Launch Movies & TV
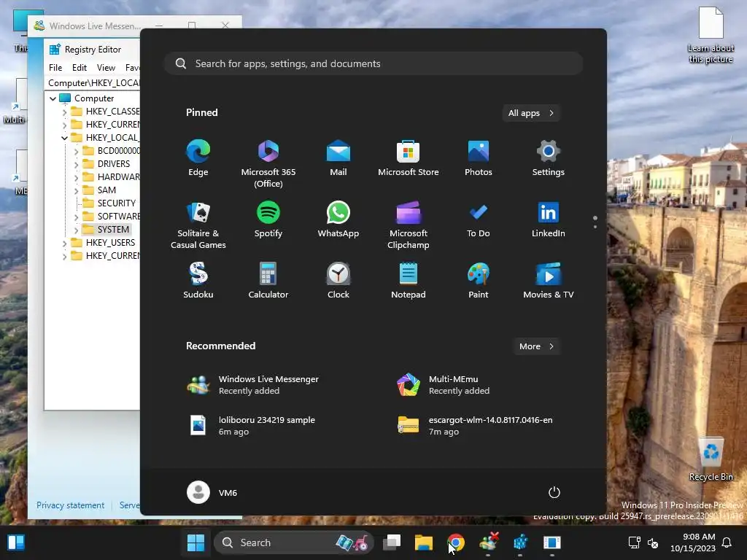This screenshot has height=560, width=747. (549, 281)
